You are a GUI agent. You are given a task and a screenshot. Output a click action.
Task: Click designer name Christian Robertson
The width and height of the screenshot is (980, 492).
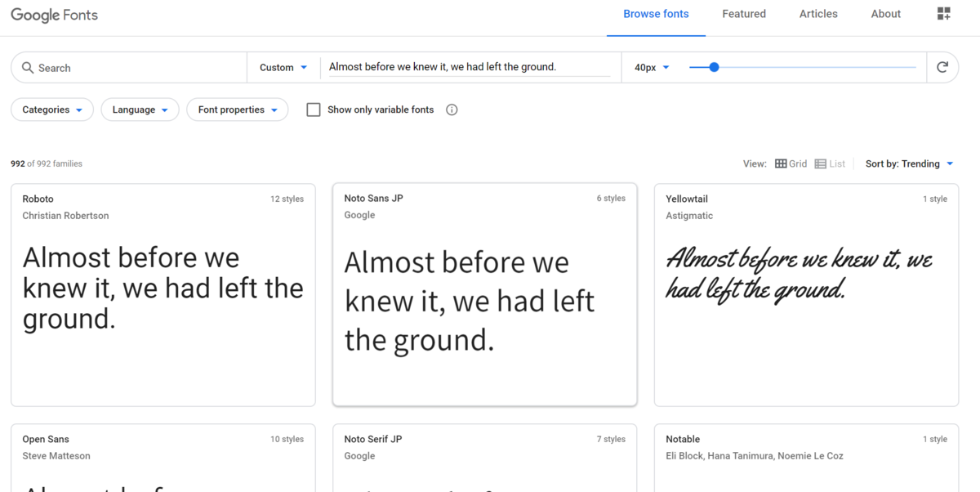click(65, 216)
